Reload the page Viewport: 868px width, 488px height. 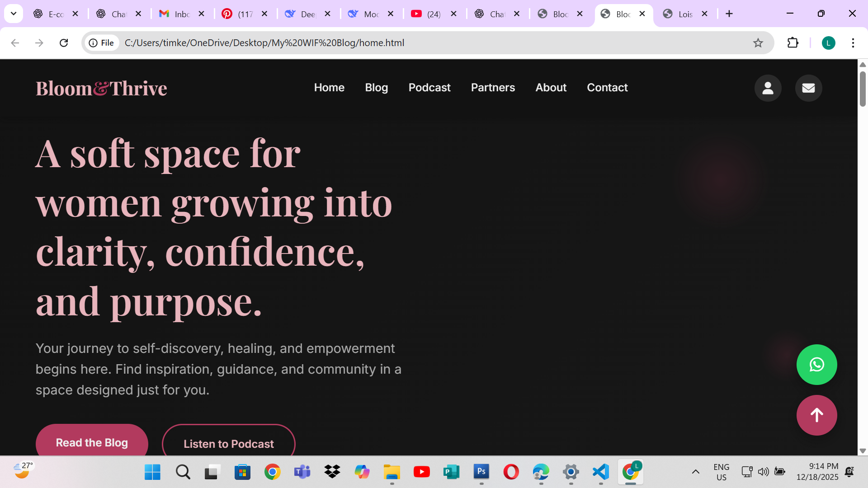64,43
